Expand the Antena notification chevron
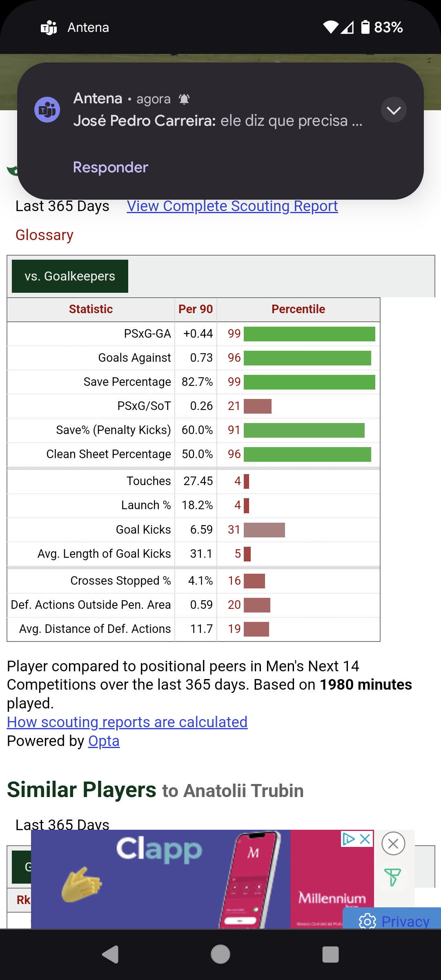Viewport: 441px width, 980px height. tap(394, 110)
